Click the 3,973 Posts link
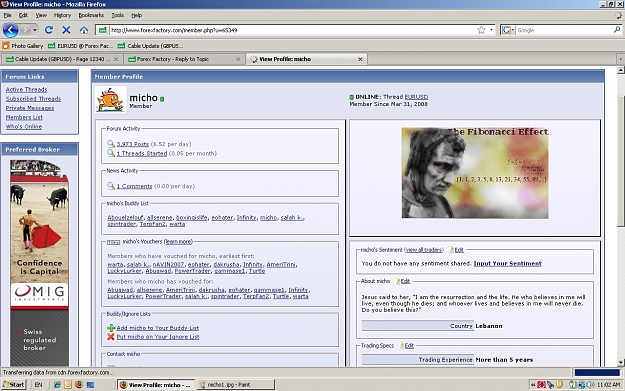 (132, 144)
